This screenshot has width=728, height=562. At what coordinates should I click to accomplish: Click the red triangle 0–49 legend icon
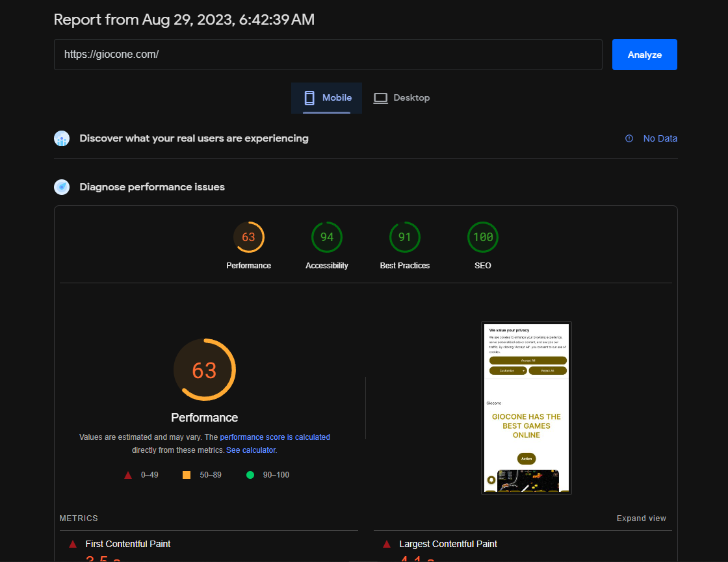tap(128, 475)
